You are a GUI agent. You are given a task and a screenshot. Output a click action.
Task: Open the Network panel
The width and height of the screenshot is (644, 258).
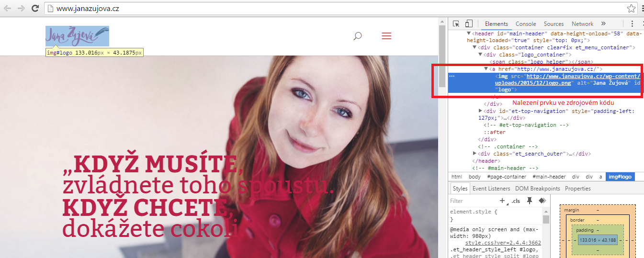click(582, 24)
